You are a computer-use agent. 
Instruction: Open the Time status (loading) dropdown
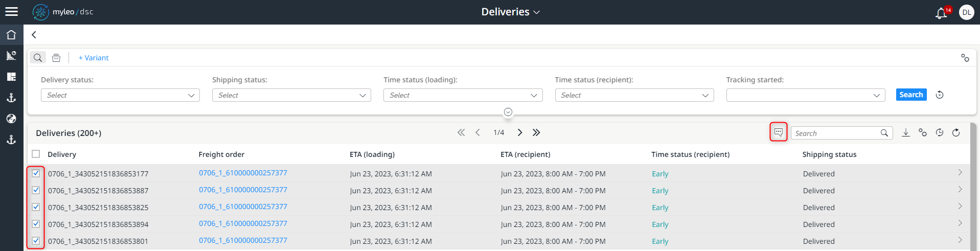tap(463, 95)
